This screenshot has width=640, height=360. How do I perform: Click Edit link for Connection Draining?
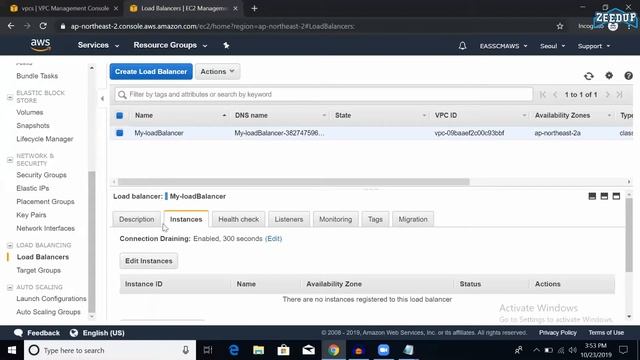tap(273, 238)
